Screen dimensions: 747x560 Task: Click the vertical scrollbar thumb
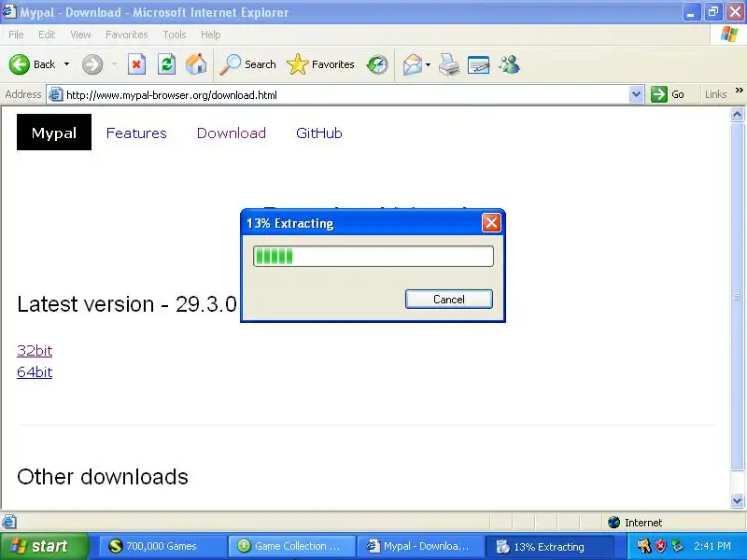[x=737, y=296]
